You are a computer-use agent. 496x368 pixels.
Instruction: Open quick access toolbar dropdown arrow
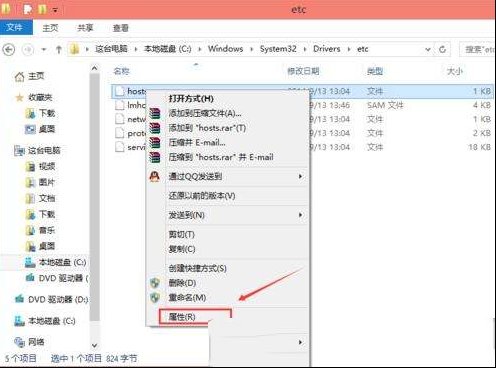pyautogui.click(x=55, y=10)
